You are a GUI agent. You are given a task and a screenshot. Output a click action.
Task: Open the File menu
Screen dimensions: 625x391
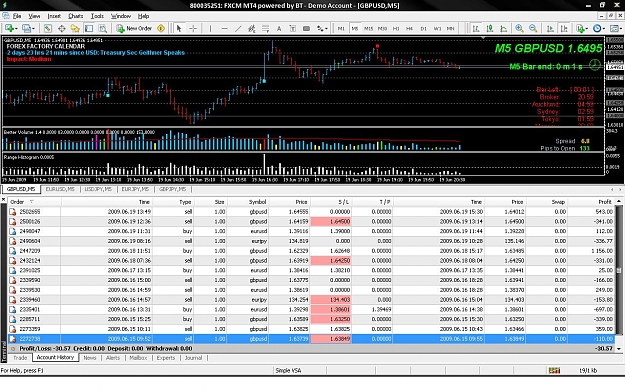pos(17,16)
